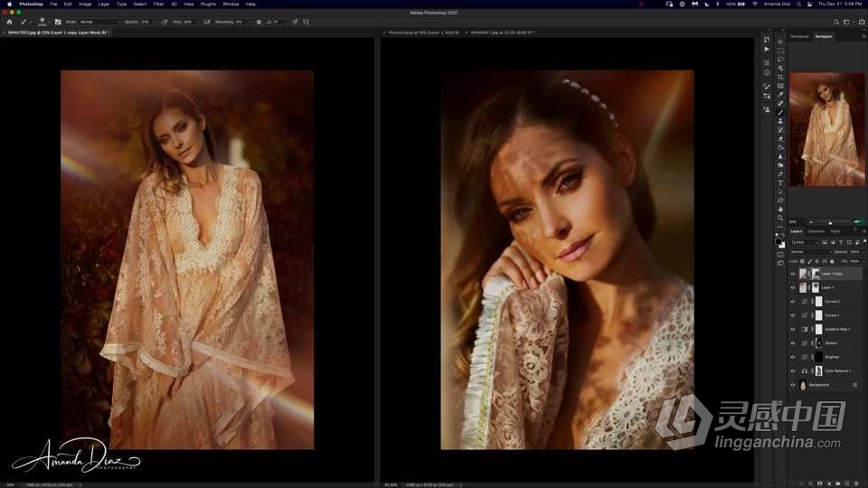Click the Navigator preview thumbnail
The height and width of the screenshot is (488, 868).
[827, 129]
